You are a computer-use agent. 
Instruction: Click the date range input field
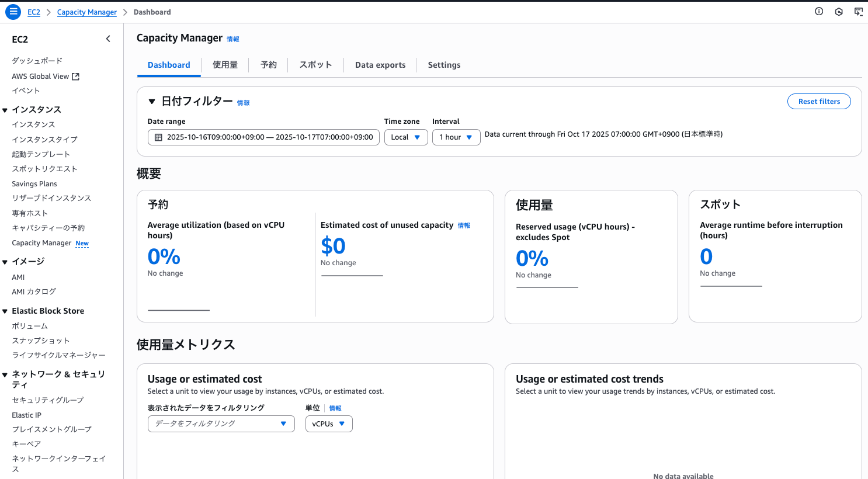pyautogui.click(x=269, y=137)
